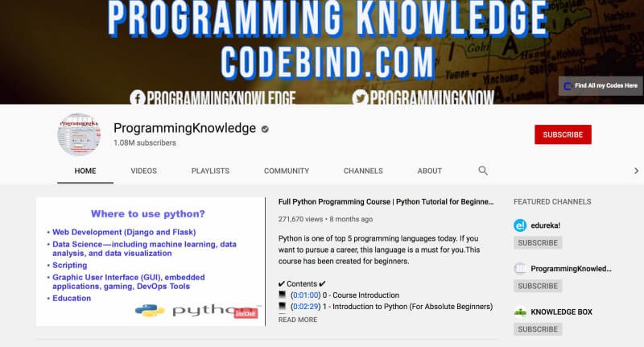Go to the COMMUNITY tab
This screenshot has height=347, width=644.
[287, 171]
